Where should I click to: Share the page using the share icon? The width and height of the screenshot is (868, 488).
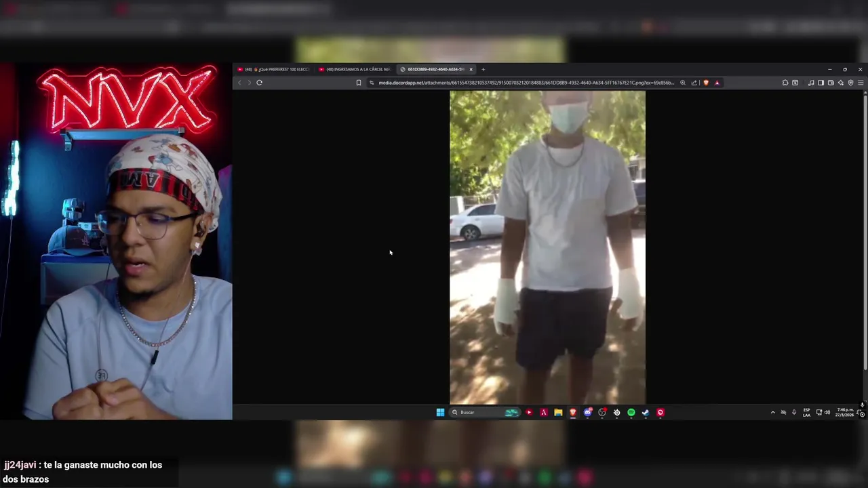point(694,83)
